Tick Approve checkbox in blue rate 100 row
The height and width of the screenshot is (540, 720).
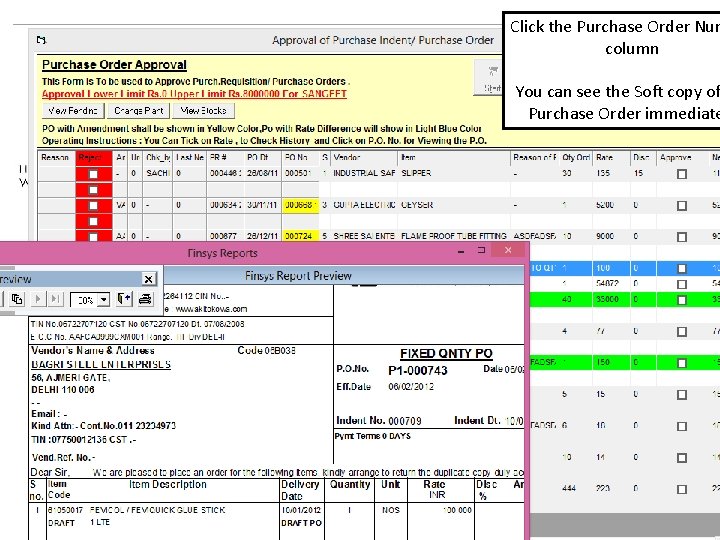coord(682,269)
